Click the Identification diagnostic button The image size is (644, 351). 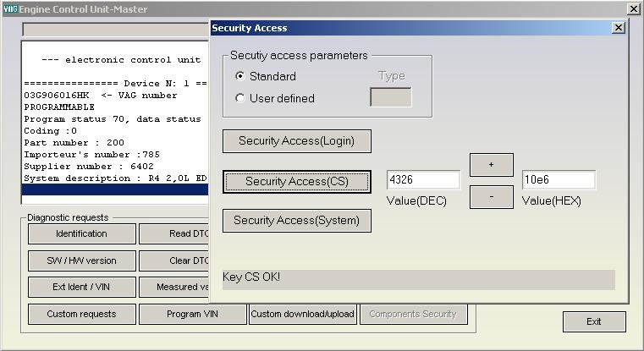coord(82,233)
